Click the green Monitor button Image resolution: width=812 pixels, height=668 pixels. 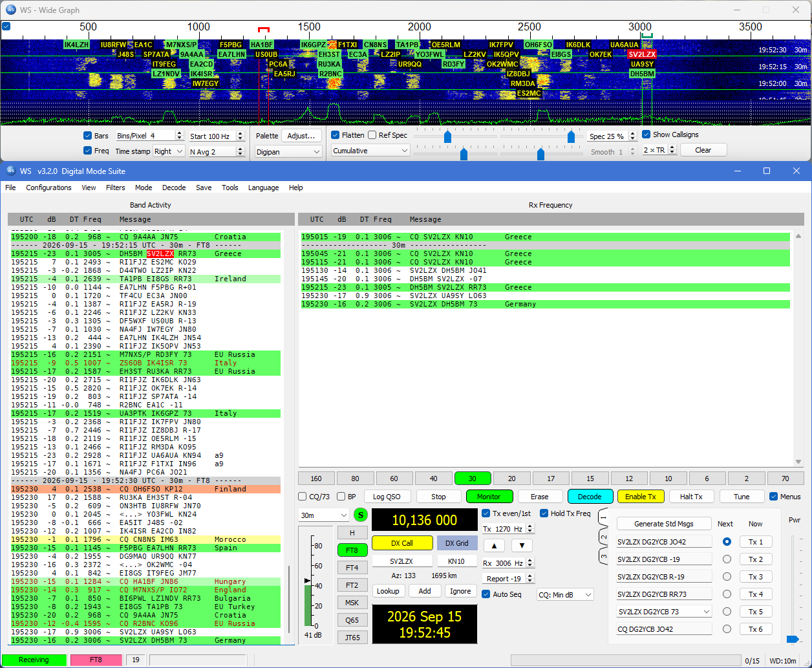pyautogui.click(x=489, y=497)
